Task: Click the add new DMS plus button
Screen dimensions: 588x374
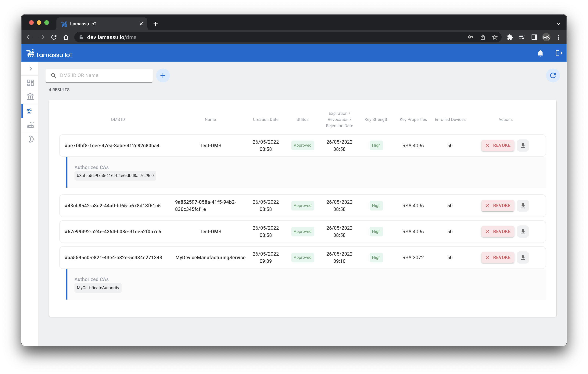Action: coord(163,75)
